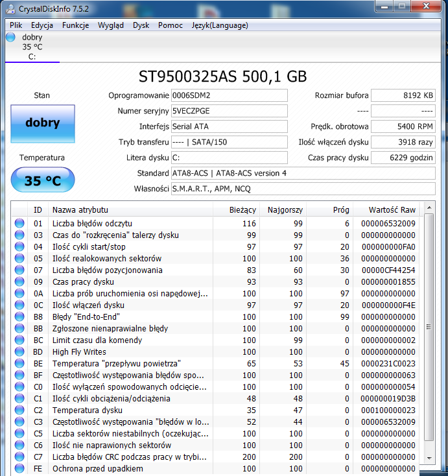Open the Edycja menu
448x476 pixels.
(42, 25)
